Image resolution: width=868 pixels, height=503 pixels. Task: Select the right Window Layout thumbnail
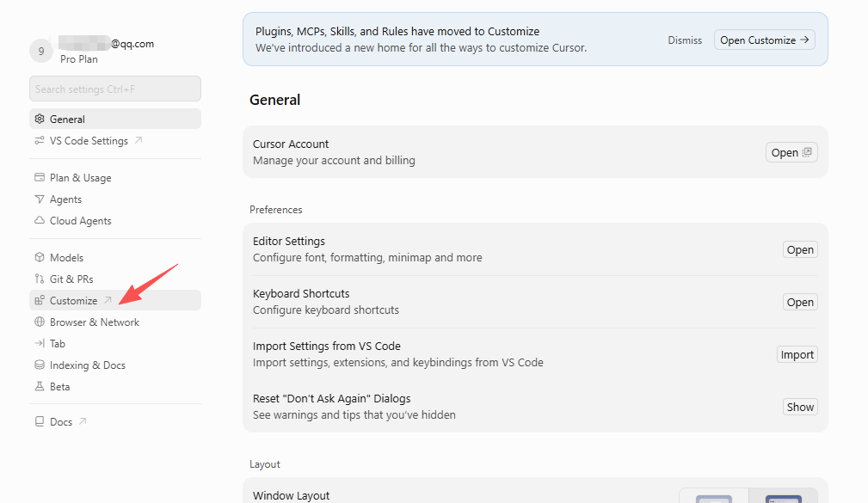point(784,496)
